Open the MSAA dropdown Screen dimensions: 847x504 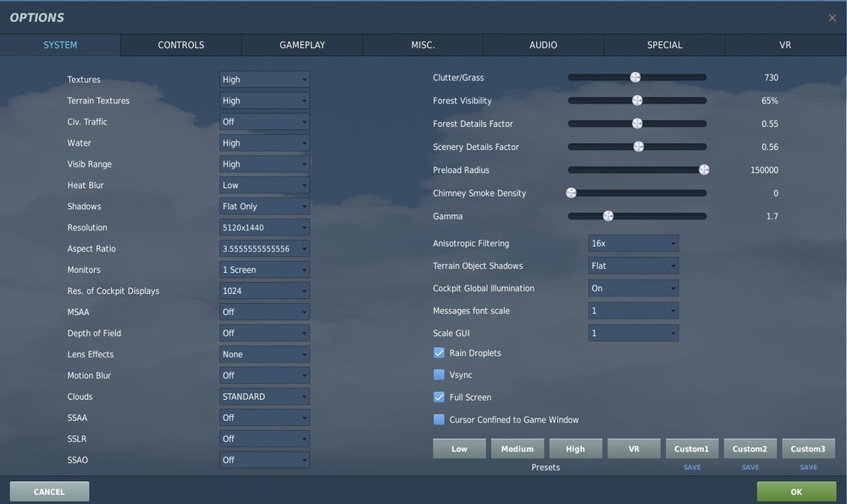point(263,312)
